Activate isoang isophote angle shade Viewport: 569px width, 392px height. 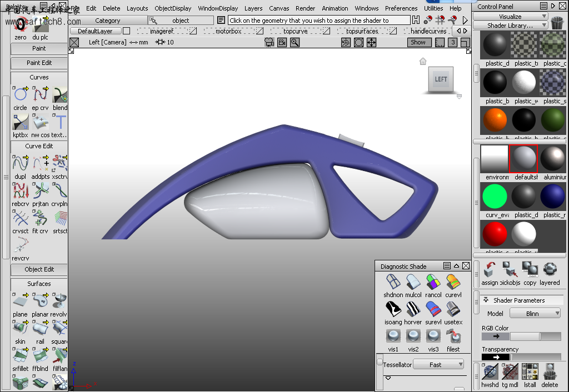coord(393,309)
